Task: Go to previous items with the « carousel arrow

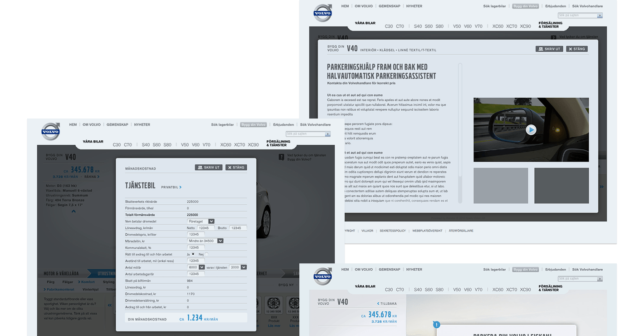Action: pos(110,305)
